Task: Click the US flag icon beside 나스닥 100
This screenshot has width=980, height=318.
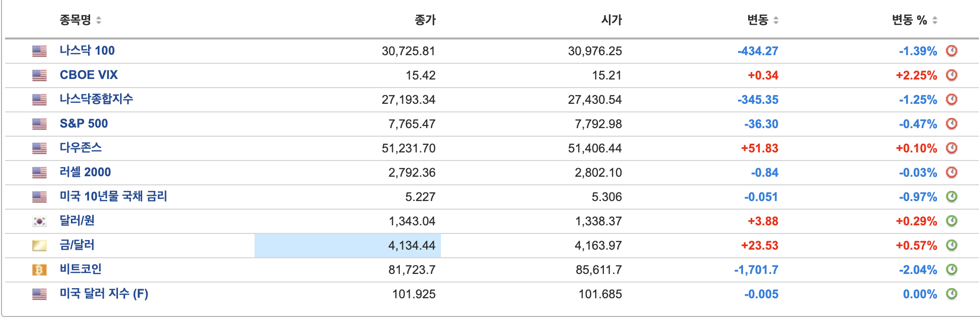Action: (x=39, y=51)
